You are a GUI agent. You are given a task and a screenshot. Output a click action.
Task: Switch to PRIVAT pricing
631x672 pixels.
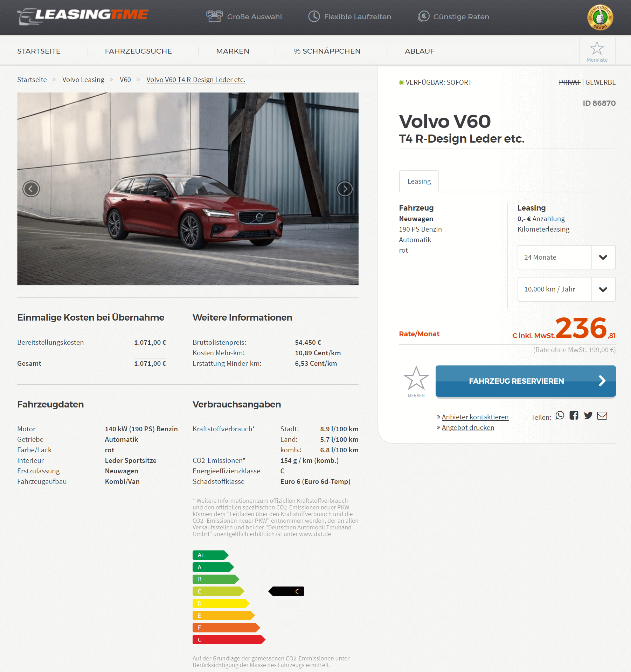click(569, 82)
